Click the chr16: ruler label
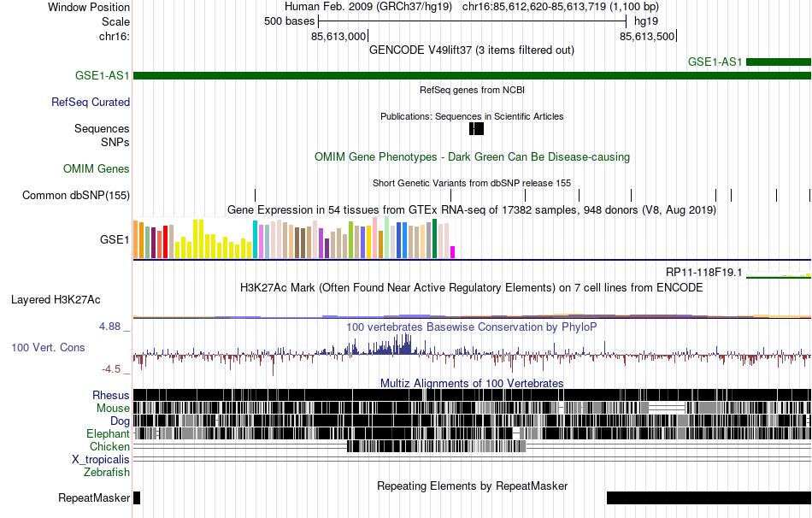812x518 pixels. (x=115, y=36)
